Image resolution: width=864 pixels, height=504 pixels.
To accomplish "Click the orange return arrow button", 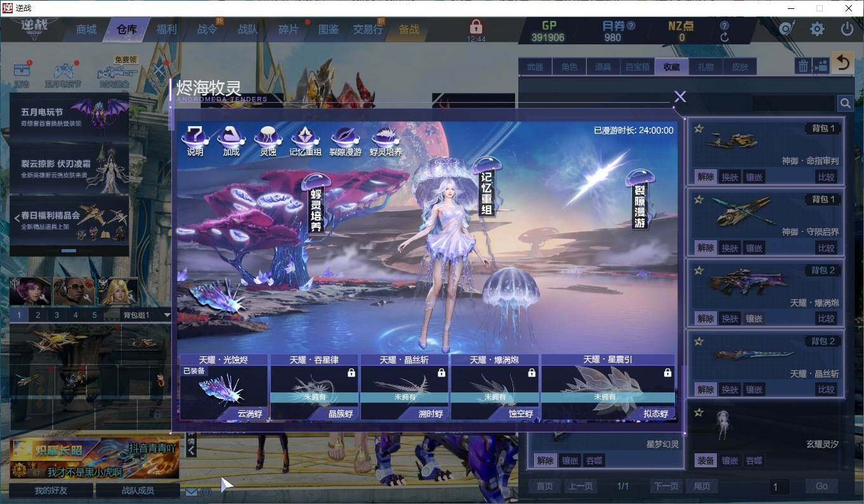I will click(x=842, y=63).
